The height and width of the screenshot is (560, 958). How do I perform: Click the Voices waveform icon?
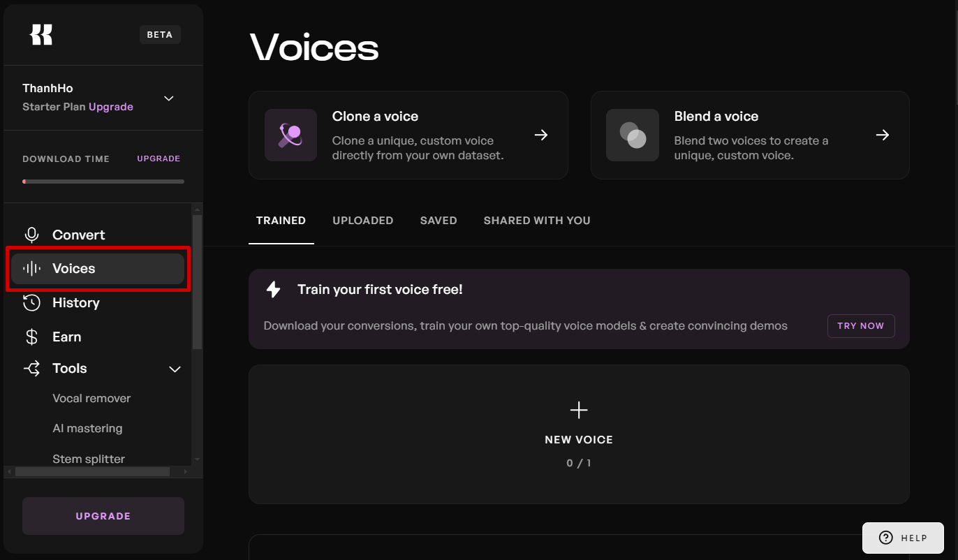[31, 269]
